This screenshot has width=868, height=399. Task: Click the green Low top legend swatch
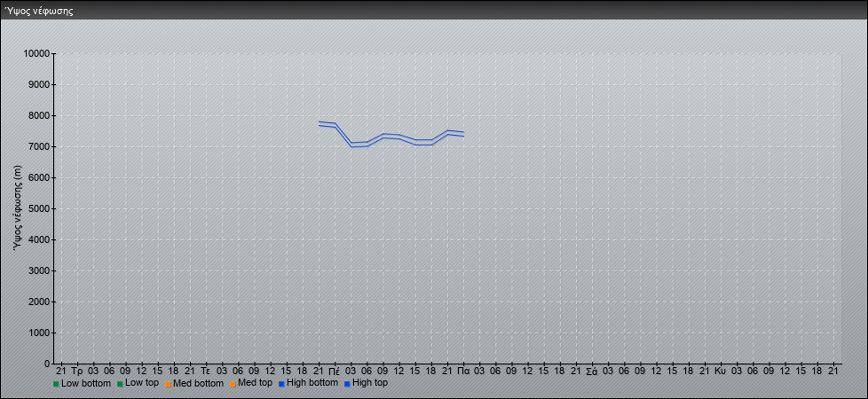pyautogui.click(x=120, y=384)
